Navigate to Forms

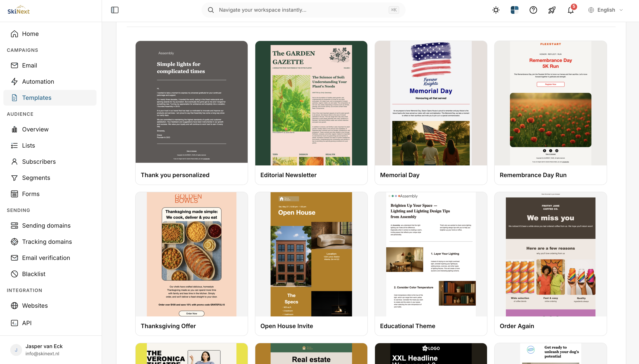pyautogui.click(x=50, y=194)
